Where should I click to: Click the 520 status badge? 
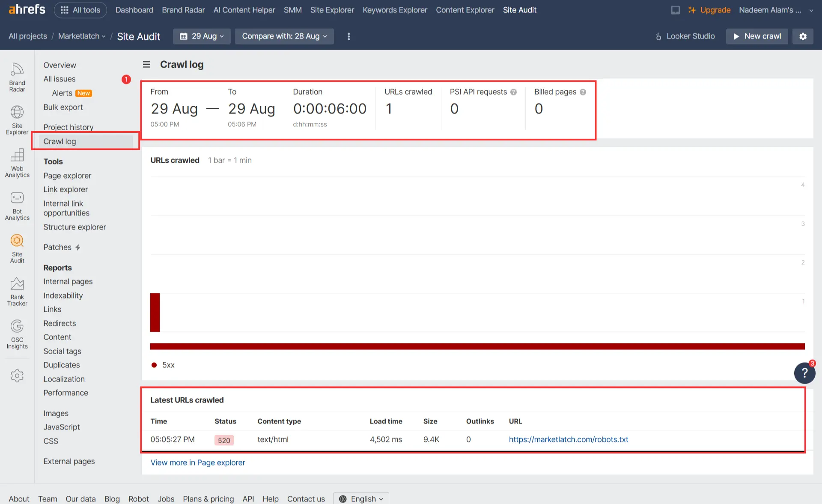pos(224,440)
